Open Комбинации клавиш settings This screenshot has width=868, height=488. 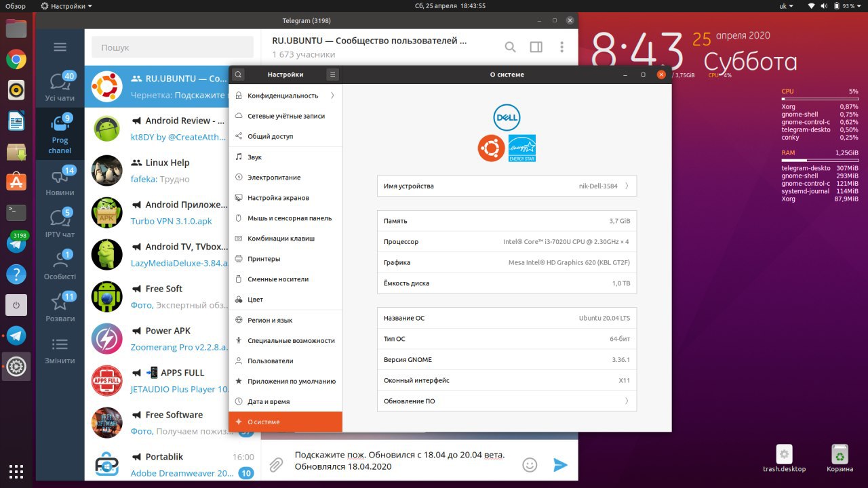(285, 239)
